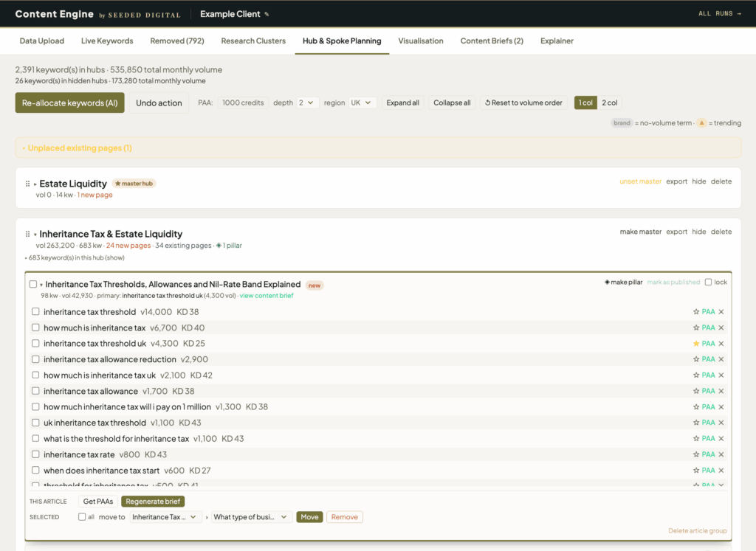Open the region UK dropdown
Viewport: 756px width, 551px height.
[362, 103]
